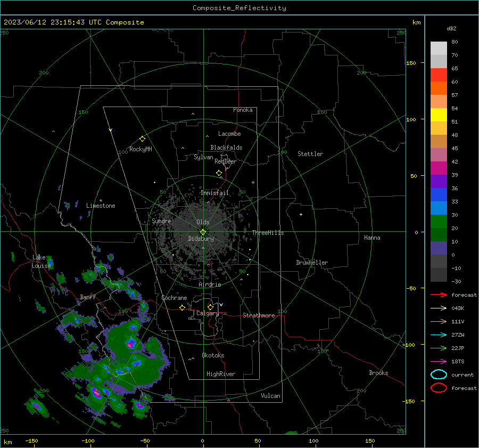This screenshot has width=479, height=448.
Task: Click the -100 tick on bottom km axis
Action: coord(88,441)
